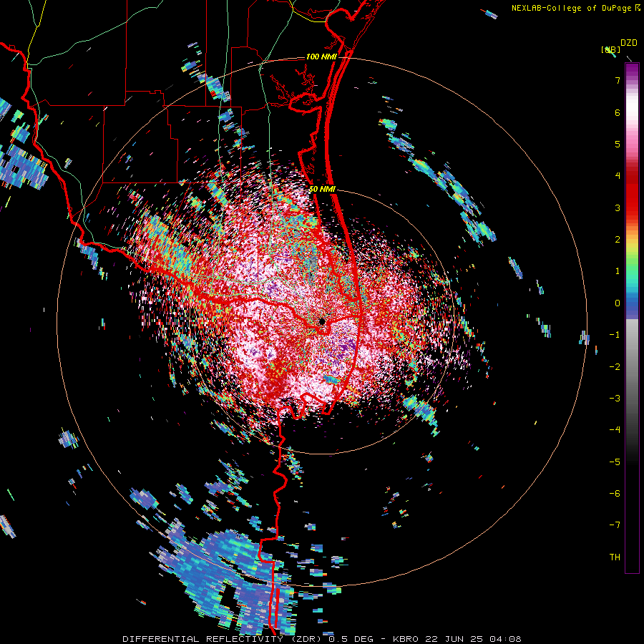Click the -1 value on color scale
Screen dimensions: 644x644
[x=615, y=335]
